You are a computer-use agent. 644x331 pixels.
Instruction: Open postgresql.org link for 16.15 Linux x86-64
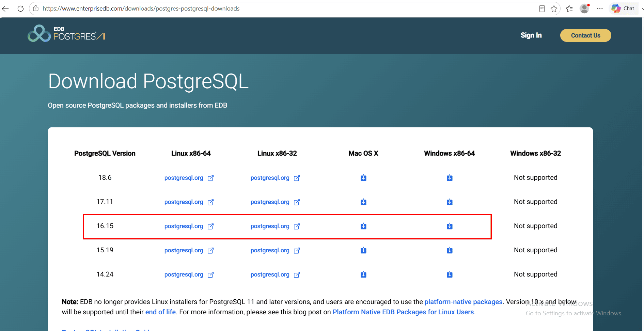[x=189, y=226]
